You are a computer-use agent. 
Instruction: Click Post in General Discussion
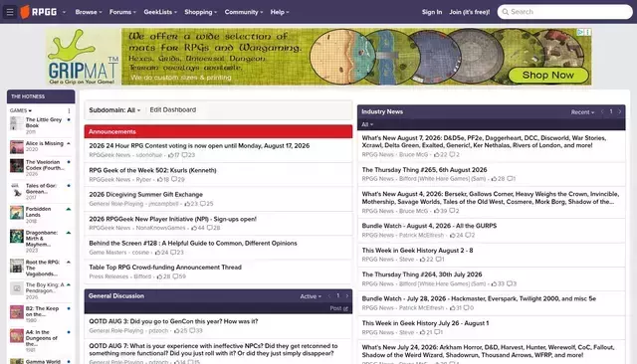coord(338,308)
